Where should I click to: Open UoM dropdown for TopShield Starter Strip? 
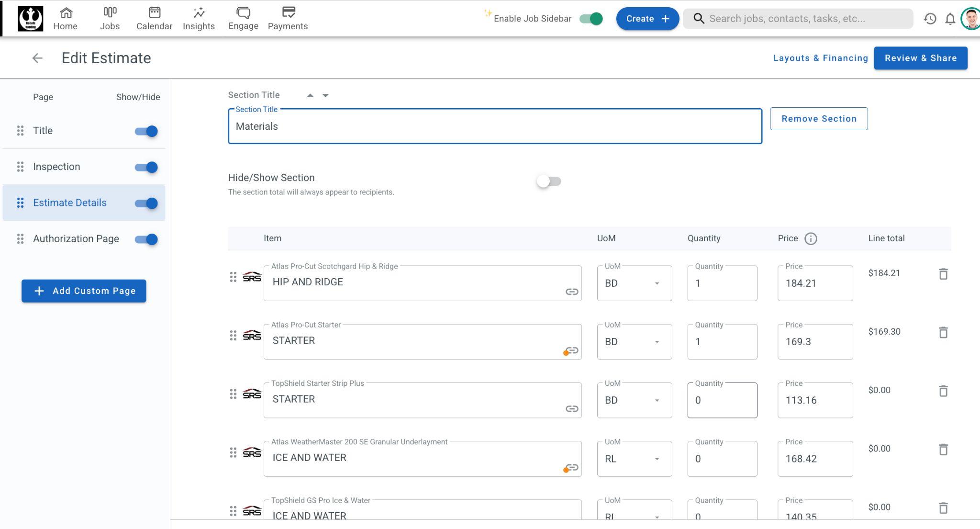[x=634, y=401]
